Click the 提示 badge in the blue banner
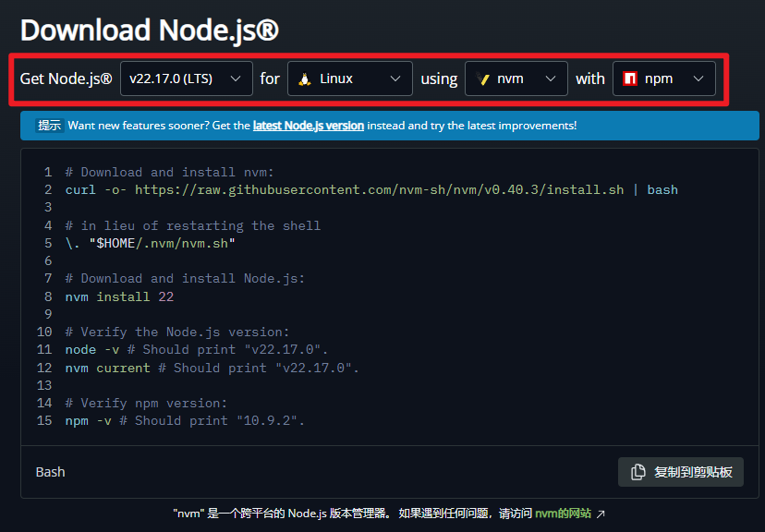Image resolution: width=765 pixels, height=532 pixels. pyautogui.click(x=49, y=126)
